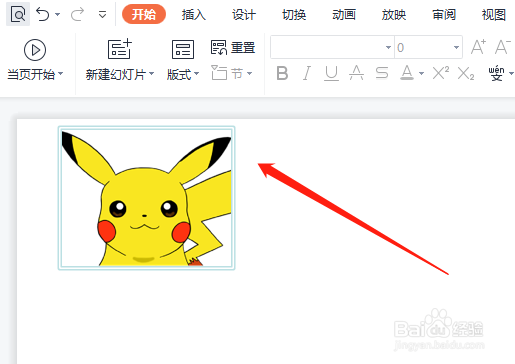Redo the last action
This screenshot has height=364, width=515.
click(x=77, y=14)
